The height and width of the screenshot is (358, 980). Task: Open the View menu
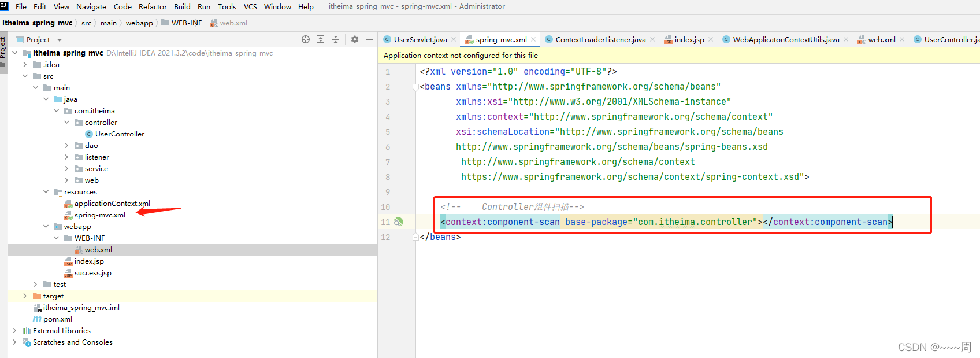coord(61,6)
